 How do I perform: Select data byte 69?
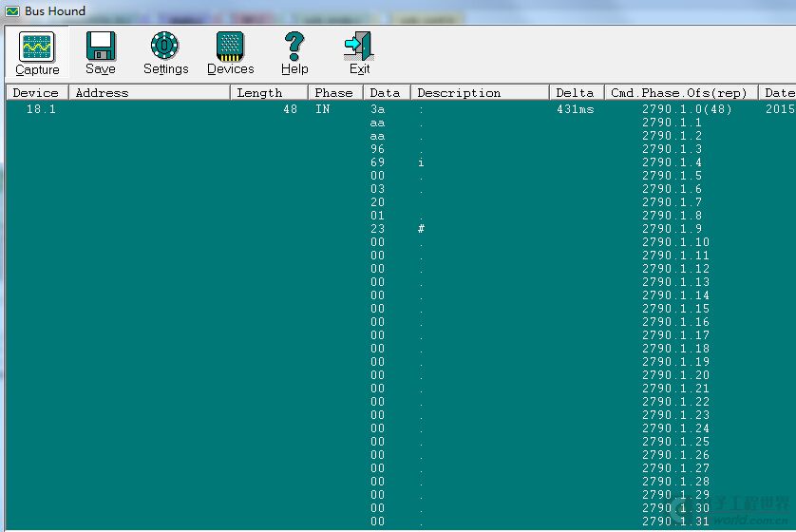(378, 162)
